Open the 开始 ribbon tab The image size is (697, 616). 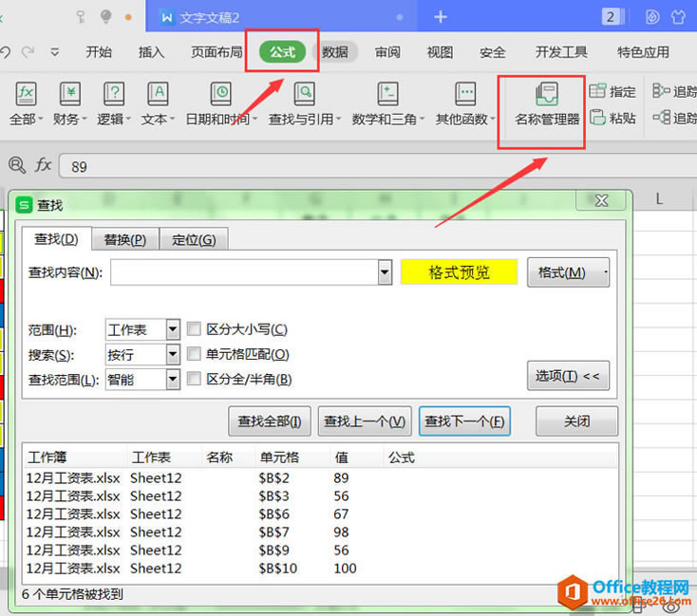pos(99,52)
